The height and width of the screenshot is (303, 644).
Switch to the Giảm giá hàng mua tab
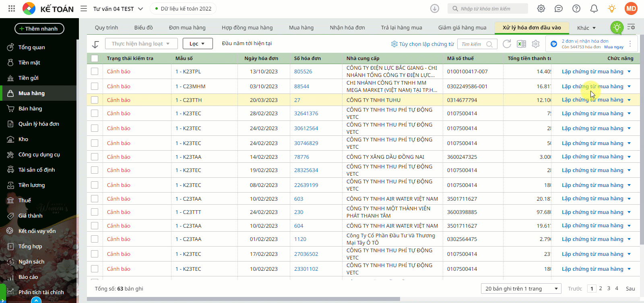coord(462,27)
